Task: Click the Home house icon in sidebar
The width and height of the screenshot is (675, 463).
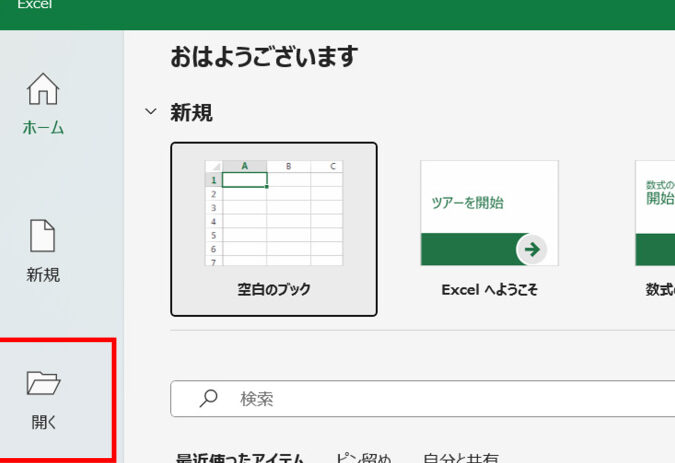Action: tap(43, 89)
